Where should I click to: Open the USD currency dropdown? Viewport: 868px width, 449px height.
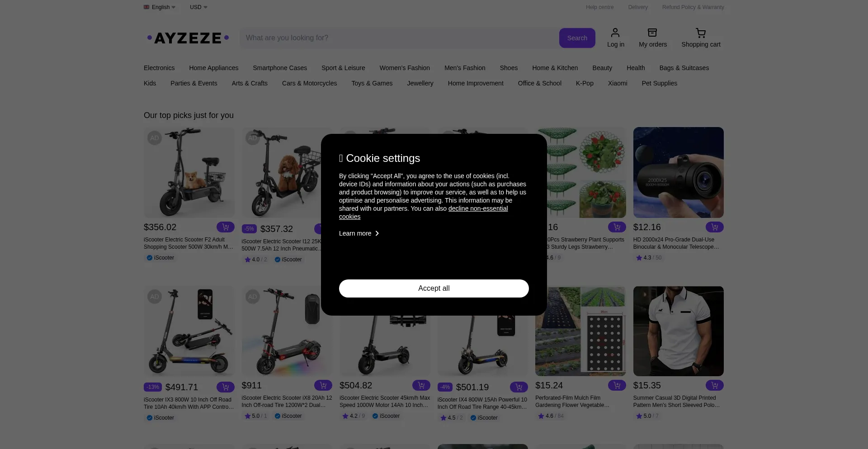(198, 7)
